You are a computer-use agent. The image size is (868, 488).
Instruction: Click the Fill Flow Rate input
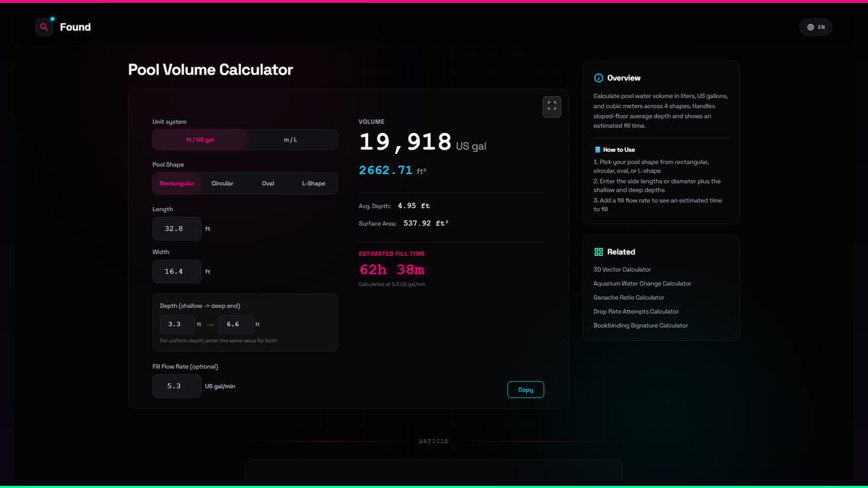[x=176, y=386]
